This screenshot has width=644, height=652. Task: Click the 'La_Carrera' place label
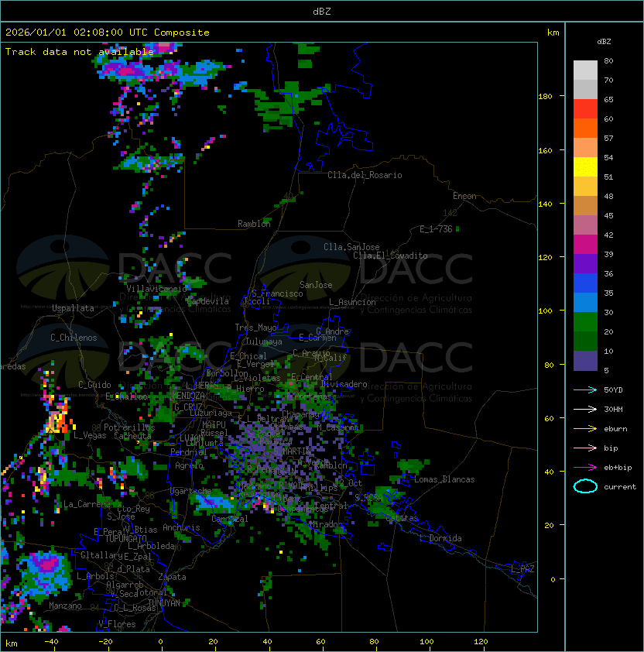point(87,504)
